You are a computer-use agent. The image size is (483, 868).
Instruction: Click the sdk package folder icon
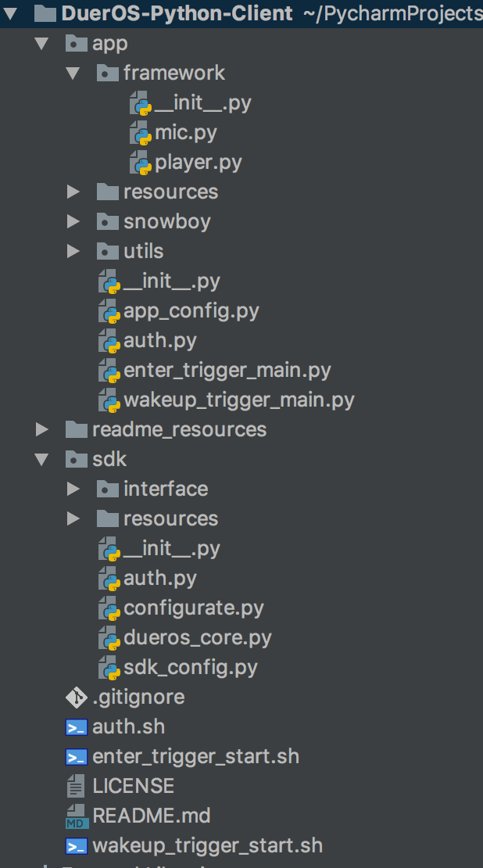[x=77, y=459]
